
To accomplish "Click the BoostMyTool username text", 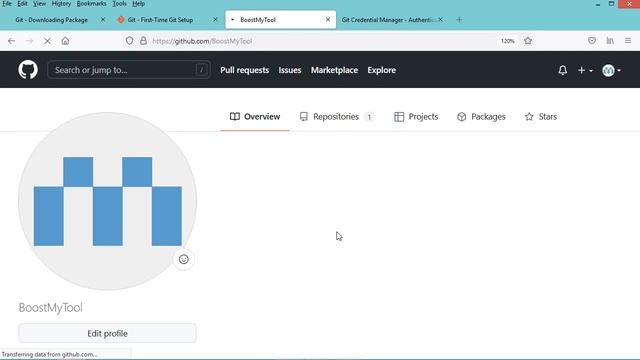I will 51,308.
